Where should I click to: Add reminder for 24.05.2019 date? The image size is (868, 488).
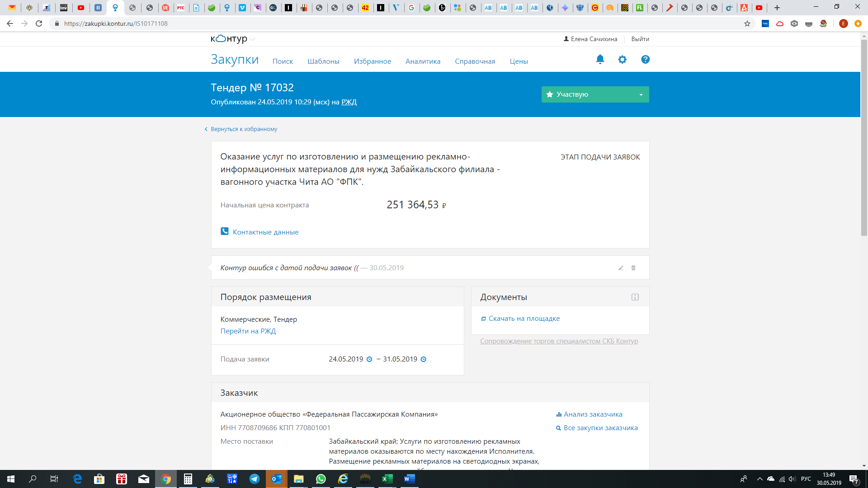pyautogui.click(x=369, y=359)
